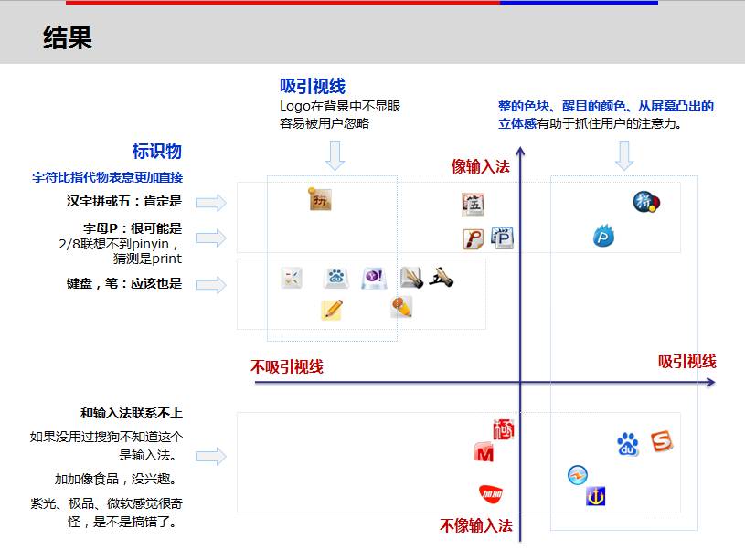Viewport: 745px width, 560px height.
Task: Select the grey Baidu paw keyboard logo
Action: pyautogui.click(x=335, y=279)
